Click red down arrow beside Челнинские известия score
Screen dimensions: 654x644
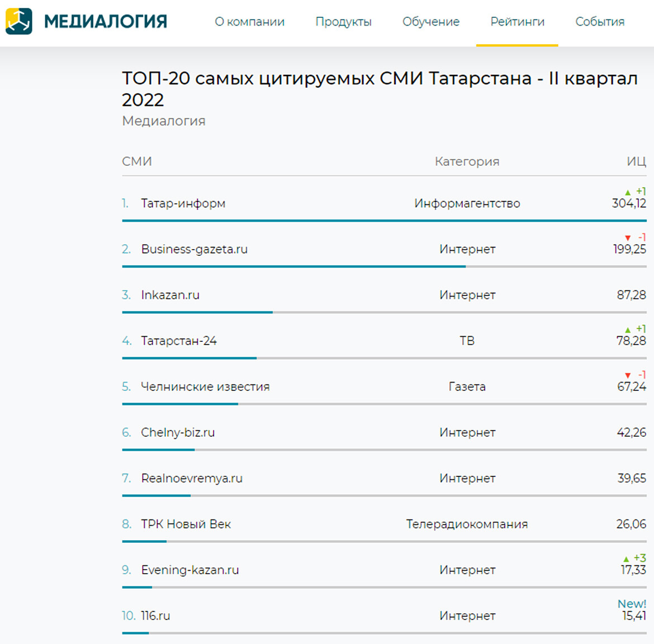pos(628,375)
